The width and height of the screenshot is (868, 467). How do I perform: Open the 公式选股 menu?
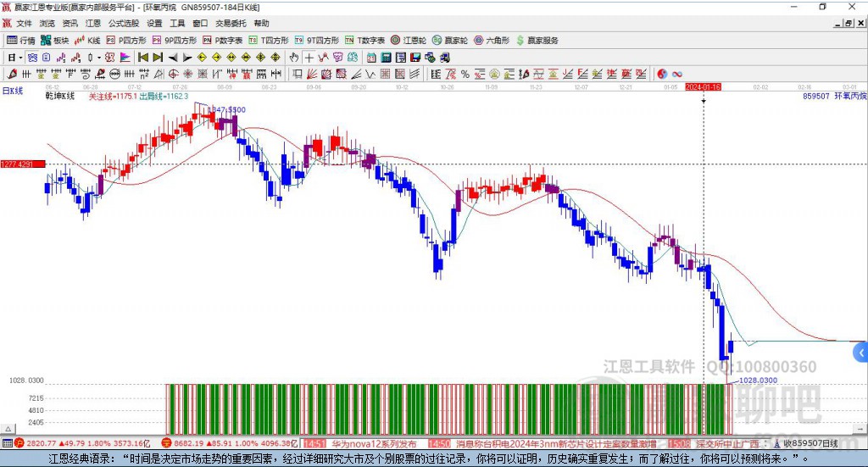pos(124,24)
